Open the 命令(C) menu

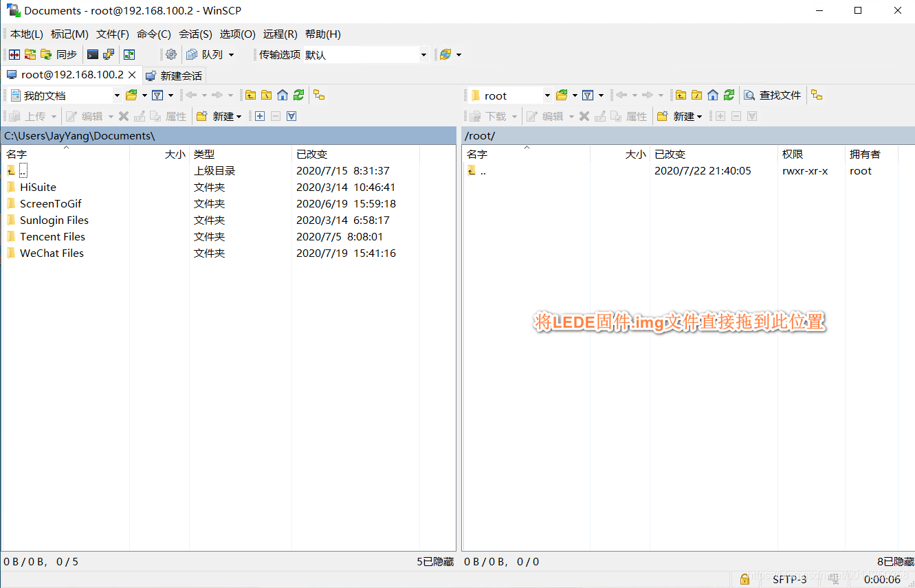154,34
